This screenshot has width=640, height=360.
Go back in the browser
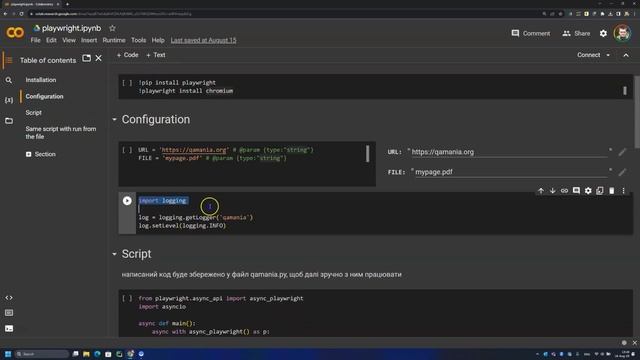coord(5,13)
